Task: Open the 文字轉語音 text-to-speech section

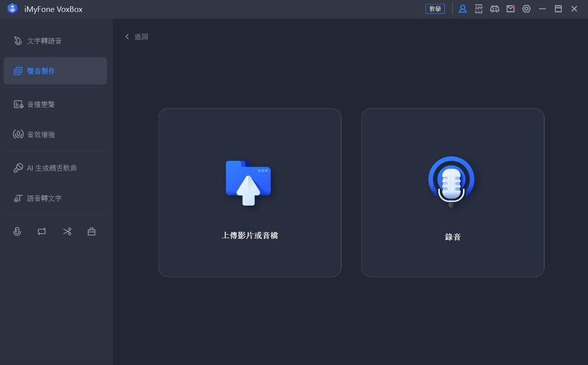Action: point(44,41)
